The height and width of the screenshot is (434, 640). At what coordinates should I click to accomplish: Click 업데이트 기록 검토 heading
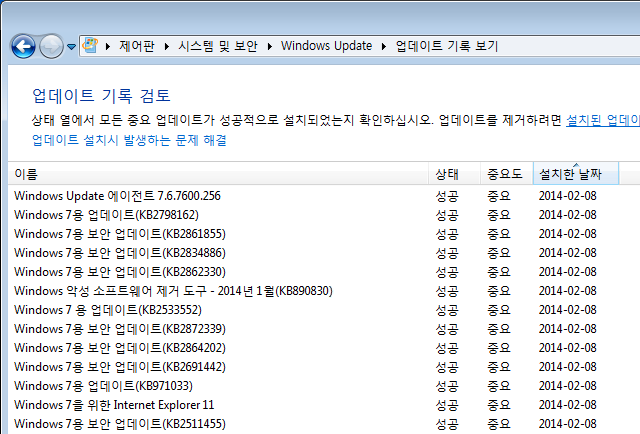click(x=101, y=96)
